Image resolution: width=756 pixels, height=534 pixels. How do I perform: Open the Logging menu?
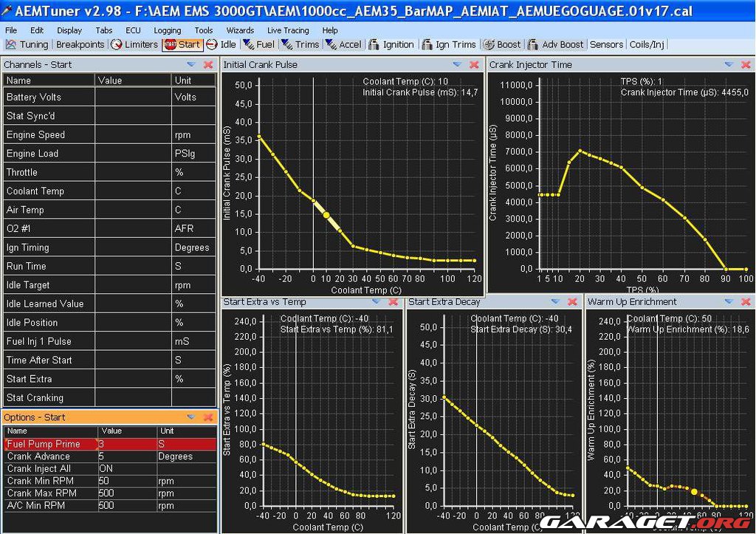coord(168,30)
